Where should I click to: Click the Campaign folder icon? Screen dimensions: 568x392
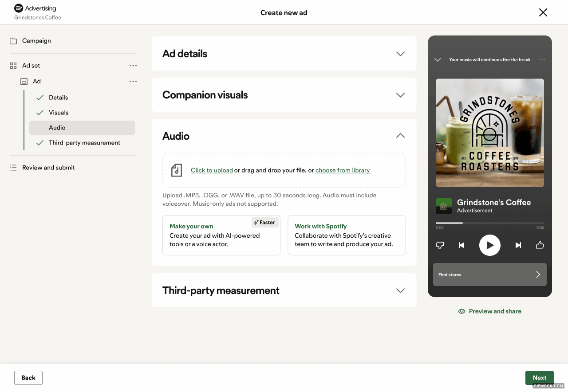pyautogui.click(x=13, y=41)
